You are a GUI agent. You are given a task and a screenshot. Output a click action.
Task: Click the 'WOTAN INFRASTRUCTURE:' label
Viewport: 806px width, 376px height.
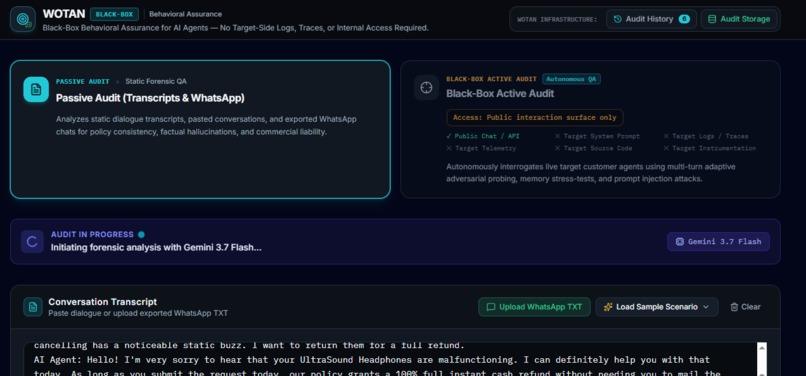coord(557,20)
